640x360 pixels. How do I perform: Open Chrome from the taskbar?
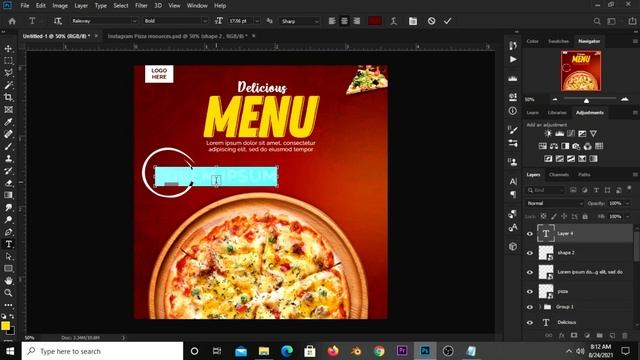(379, 351)
